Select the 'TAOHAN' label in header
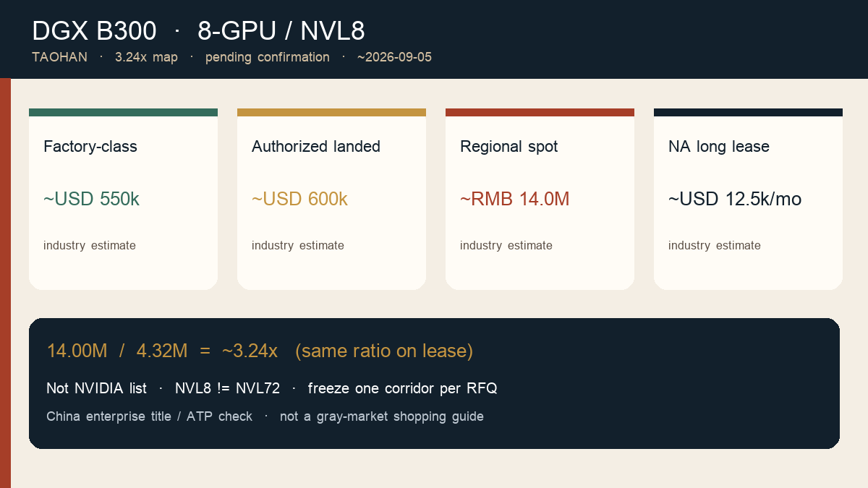This screenshot has width=868, height=488. pyautogui.click(x=59, y=57)
